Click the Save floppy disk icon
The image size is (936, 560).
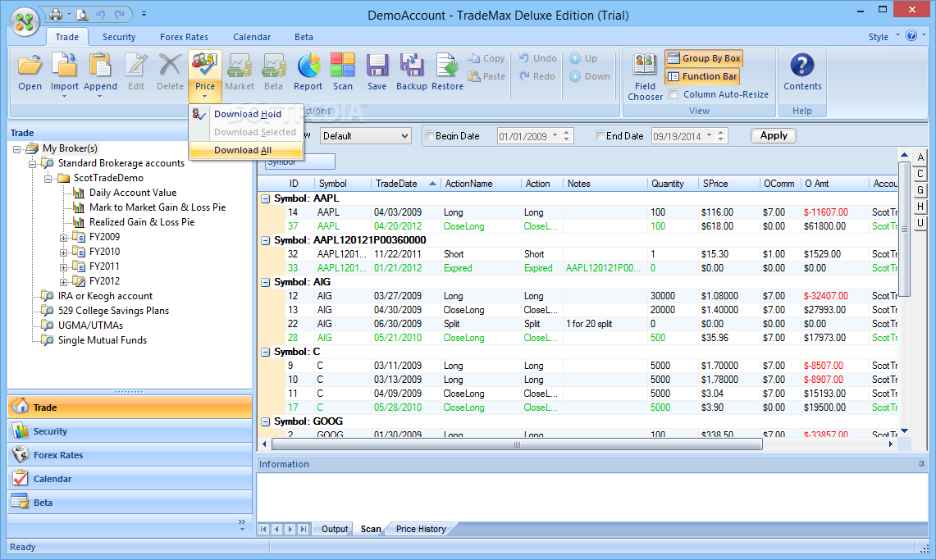[377, 66]
